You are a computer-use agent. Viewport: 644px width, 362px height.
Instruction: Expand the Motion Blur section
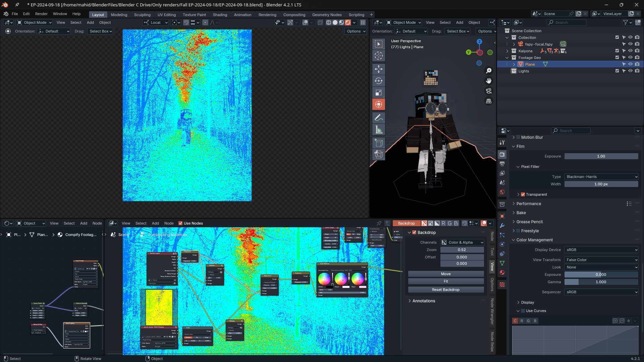pyautogui.click(x=514, y=137)
